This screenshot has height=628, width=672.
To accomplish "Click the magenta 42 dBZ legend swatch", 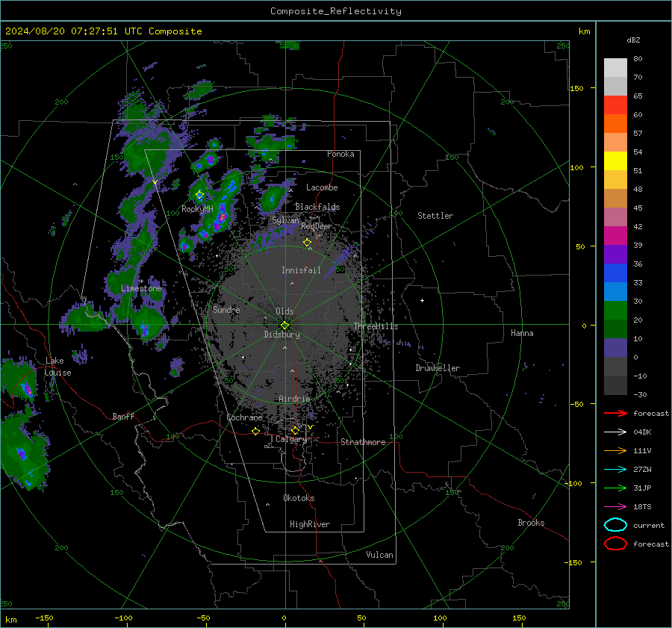I will point(615,236).
